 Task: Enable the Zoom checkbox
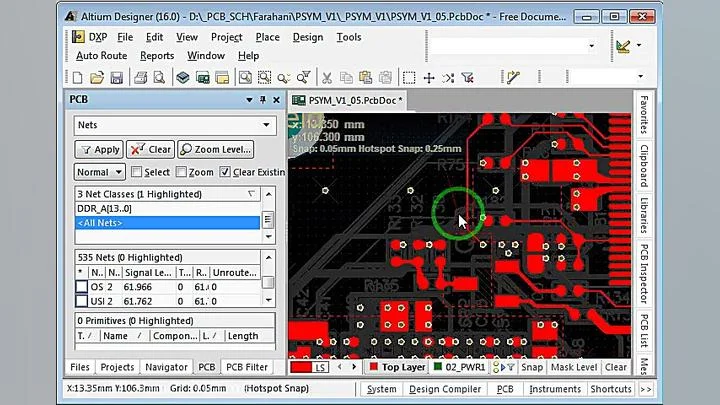pos(181,172)
